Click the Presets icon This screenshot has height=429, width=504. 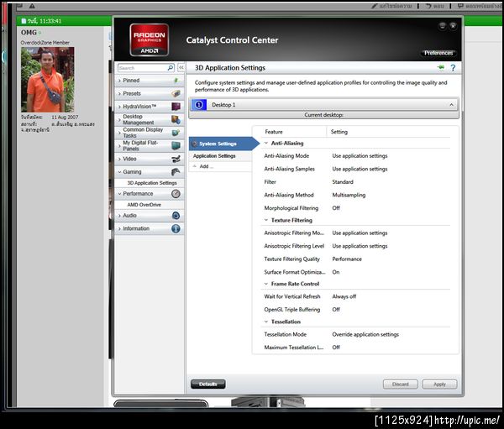pyautogui.click(x=176, y=93)
